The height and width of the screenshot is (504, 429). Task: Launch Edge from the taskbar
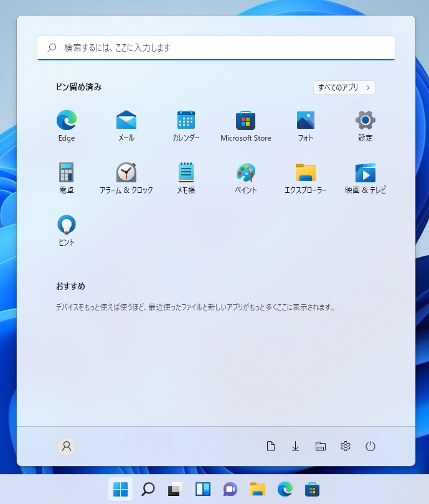point(285,489)
